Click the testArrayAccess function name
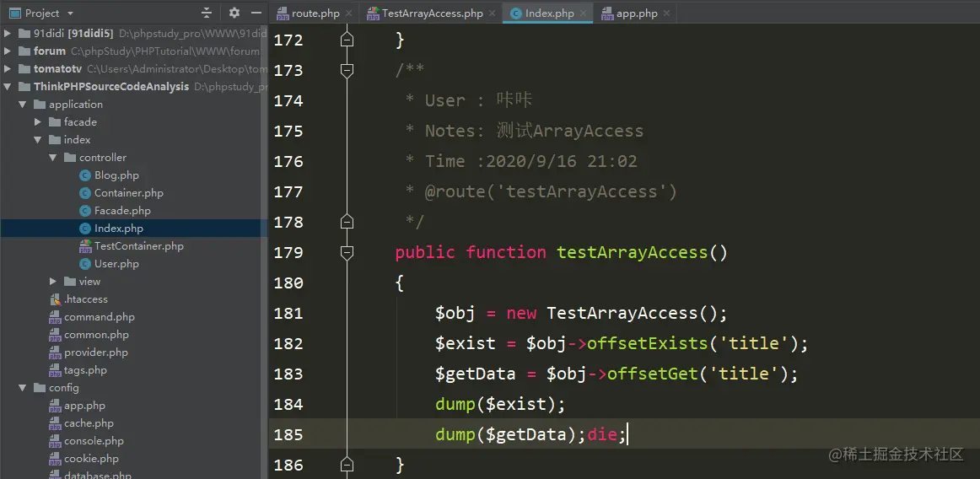980x479 pixels. coord(632,253)
